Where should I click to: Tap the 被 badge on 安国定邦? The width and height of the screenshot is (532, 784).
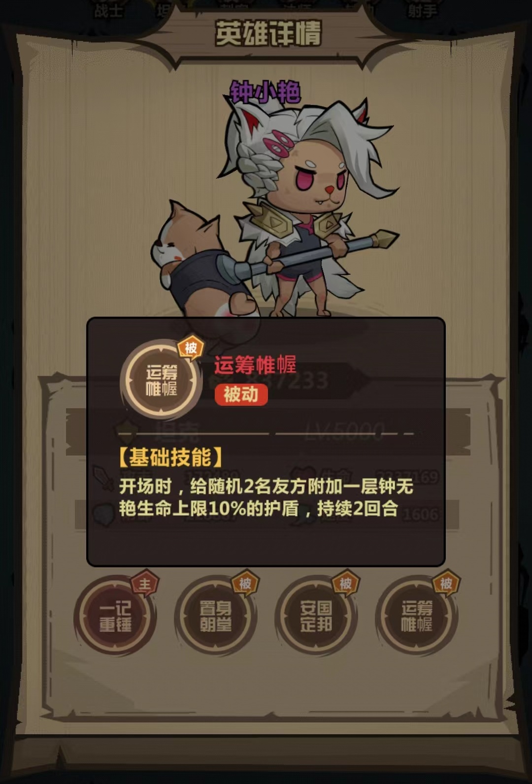click(346, 584)
